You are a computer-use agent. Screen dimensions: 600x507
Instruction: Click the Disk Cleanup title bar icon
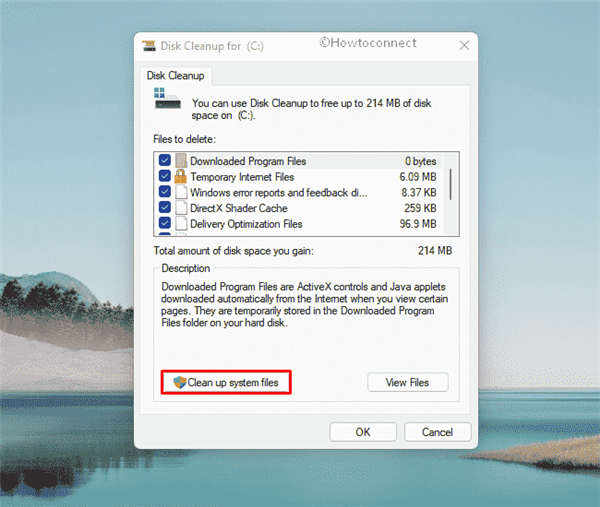pyautogui.click(x=149, y=46)
